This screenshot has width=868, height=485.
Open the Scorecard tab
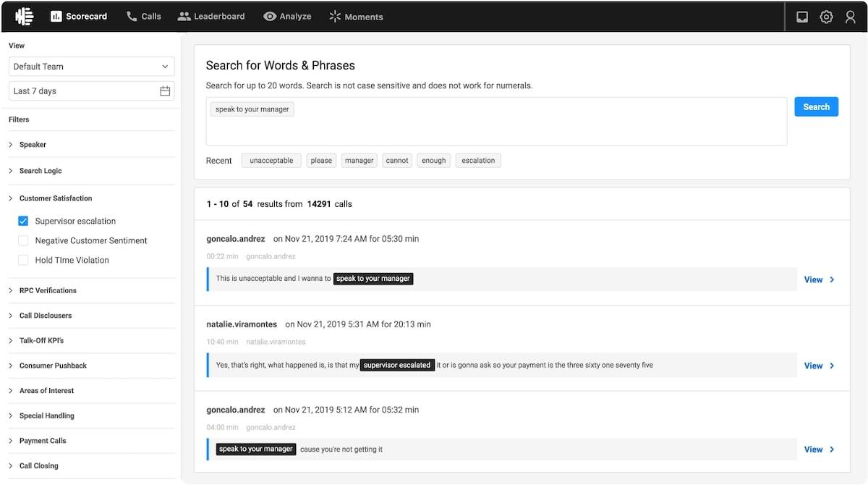tap(79, 16)
